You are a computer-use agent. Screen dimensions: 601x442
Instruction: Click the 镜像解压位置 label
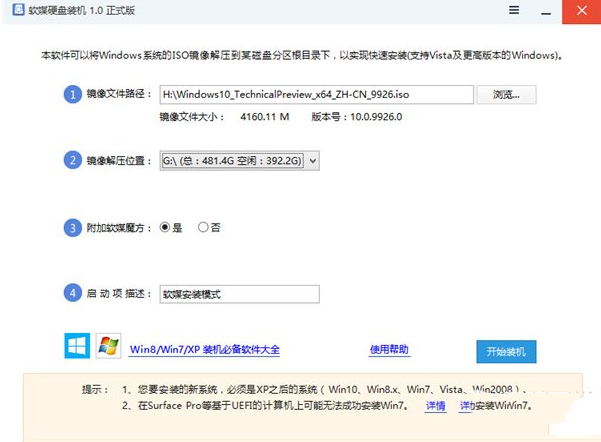point(119,161)
